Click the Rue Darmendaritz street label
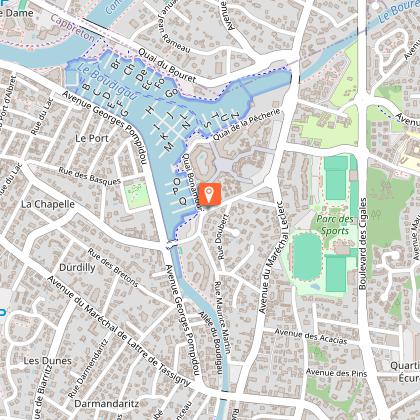The image size is (420, 420). [88, 368]
